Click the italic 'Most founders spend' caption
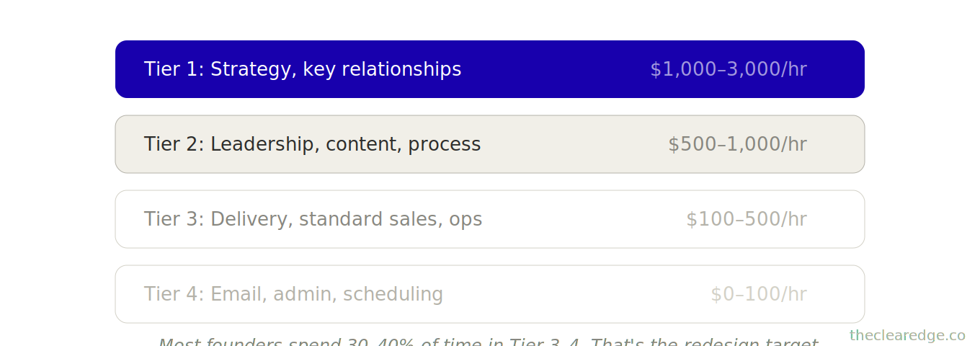This screenshot has width=980, height=346. 488,342
